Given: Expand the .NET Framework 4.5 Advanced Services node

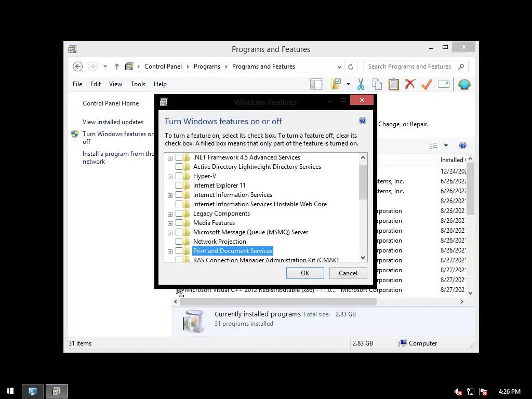Looking at the screenshot, I should 170,158.
